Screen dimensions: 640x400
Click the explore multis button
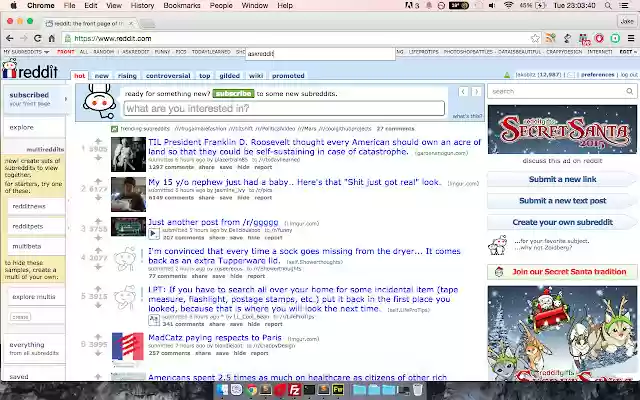(36, 297)
